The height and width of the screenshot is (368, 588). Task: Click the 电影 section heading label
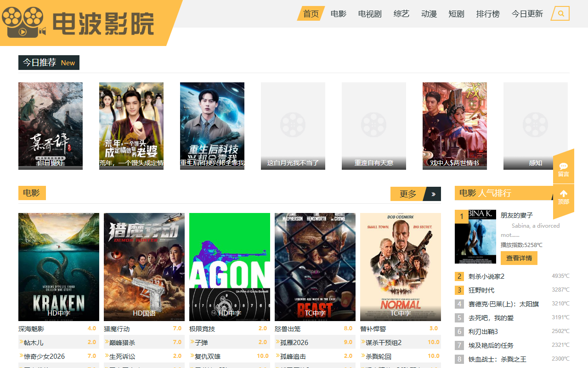(32, 193)
